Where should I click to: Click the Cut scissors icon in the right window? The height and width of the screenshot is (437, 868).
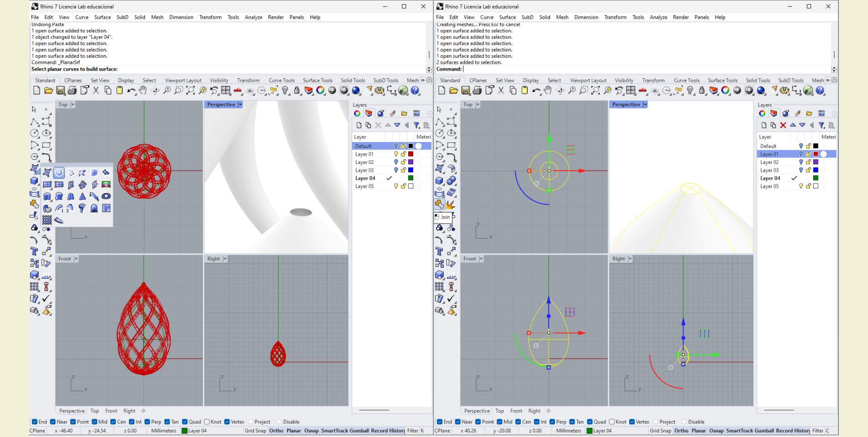[501, 91]
